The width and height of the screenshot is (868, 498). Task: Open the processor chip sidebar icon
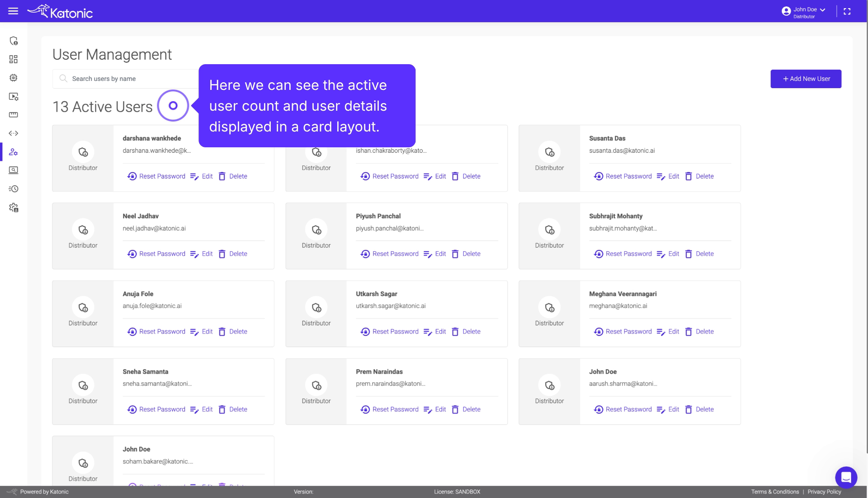(x=14, y=78)
